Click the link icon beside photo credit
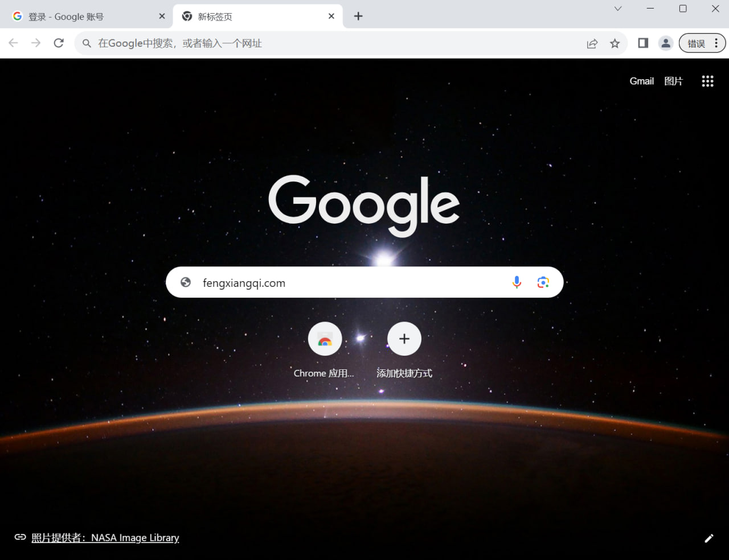 click(20, 537)
